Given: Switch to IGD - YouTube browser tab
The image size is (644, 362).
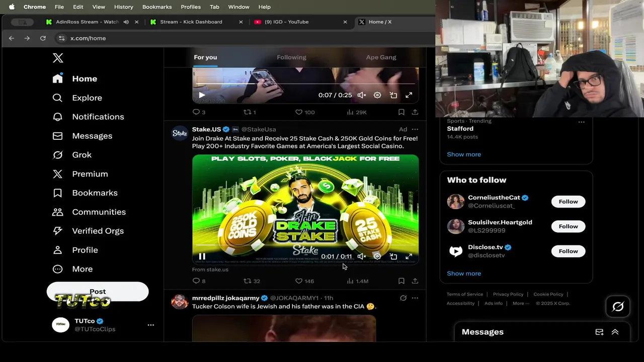Looking at the screenshot, I should 301,22.
